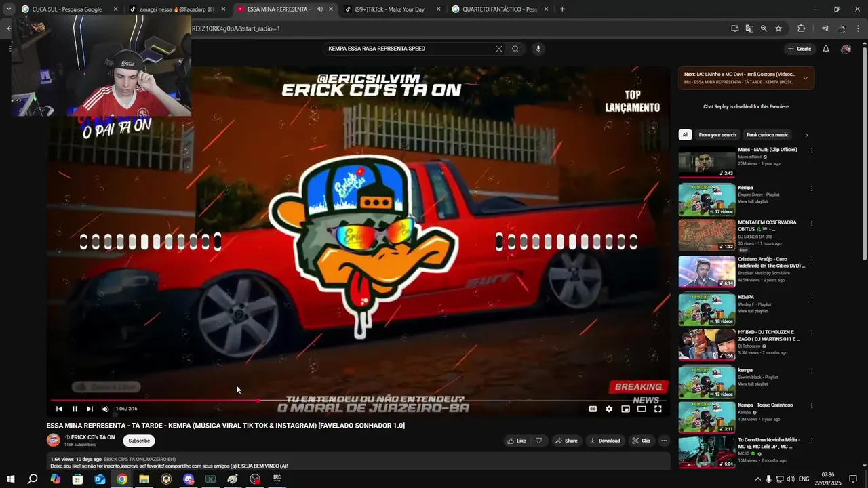The height and width of the screenshot is (488, 868).
Task: Select the Funk carioca music chip
Action: point(768,135)
